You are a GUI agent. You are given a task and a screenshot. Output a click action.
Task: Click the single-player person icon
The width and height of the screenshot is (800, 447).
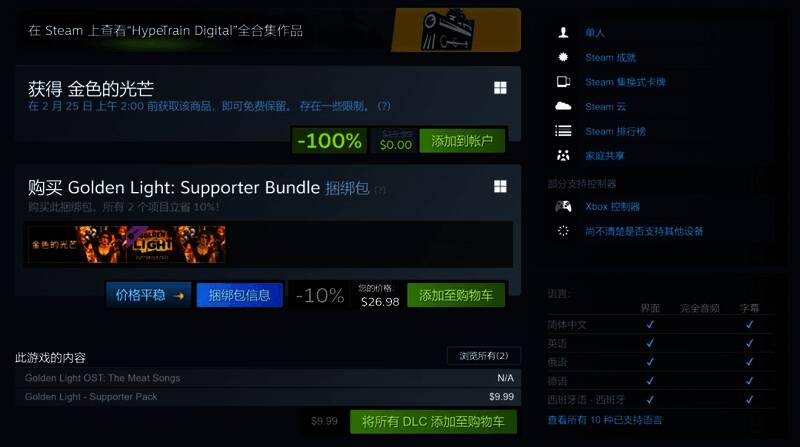[x=563, y=33]
